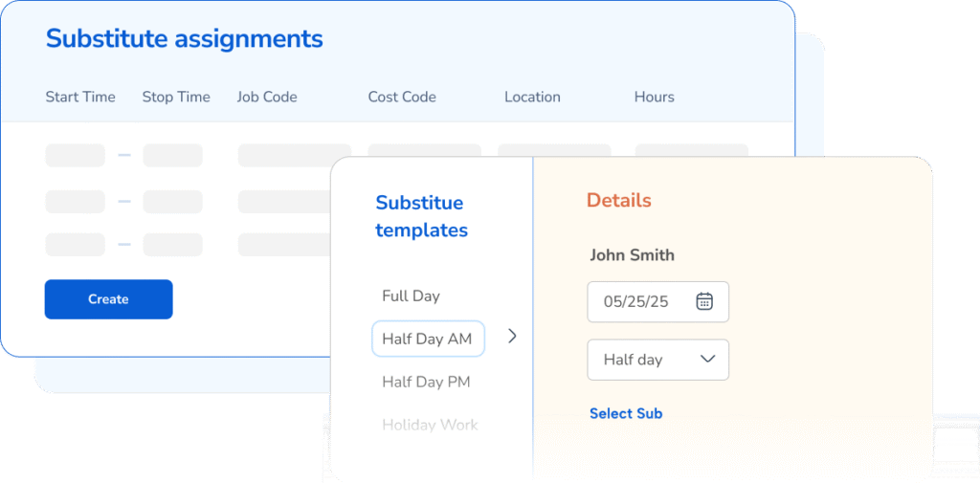The image size is (980, 483).
Task: Click the chevron arrow beside Half Day AM
Action: coord(512,337)
